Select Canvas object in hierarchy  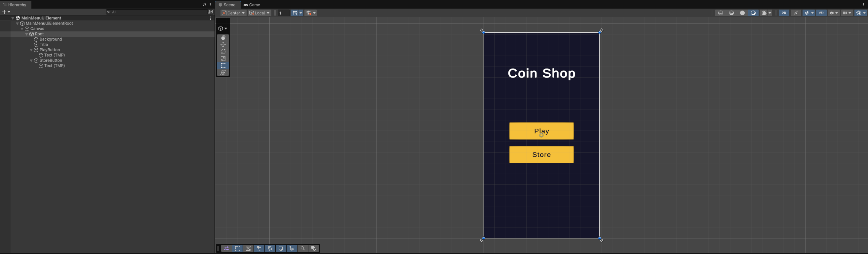pyautogui.click(x=37, y=29)
